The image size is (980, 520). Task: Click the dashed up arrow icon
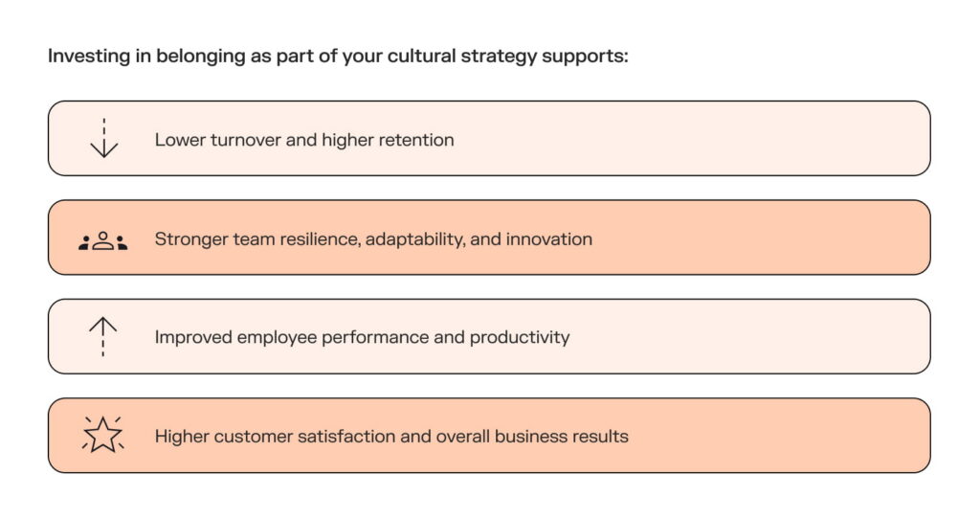click(x=102, y=337)
